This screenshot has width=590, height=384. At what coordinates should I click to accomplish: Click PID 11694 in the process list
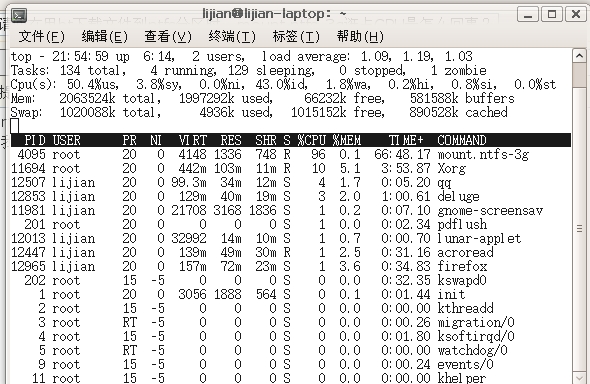click(28, 168)
